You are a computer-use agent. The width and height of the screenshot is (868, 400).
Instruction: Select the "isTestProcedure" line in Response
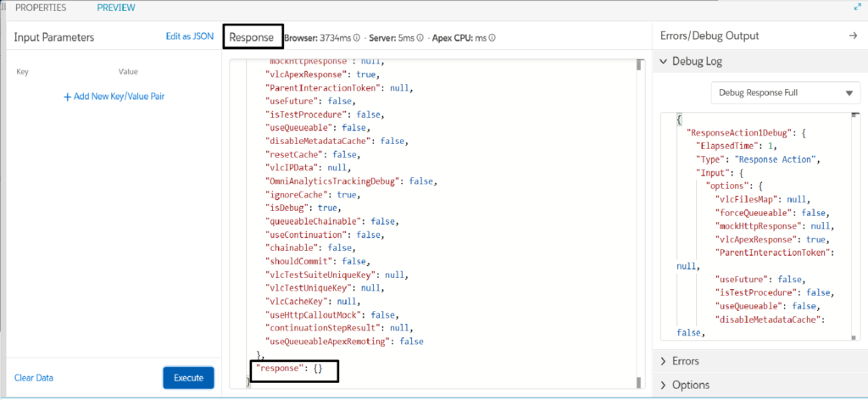click(325, 114)
